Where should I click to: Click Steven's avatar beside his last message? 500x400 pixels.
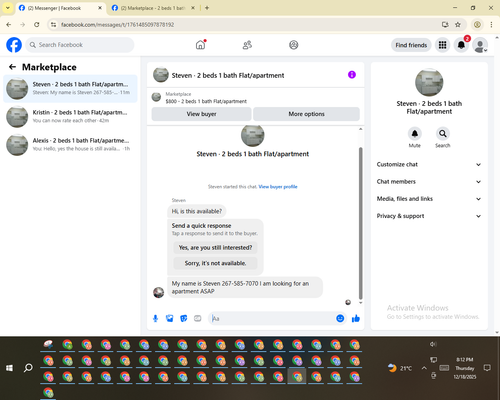(158, 292)
